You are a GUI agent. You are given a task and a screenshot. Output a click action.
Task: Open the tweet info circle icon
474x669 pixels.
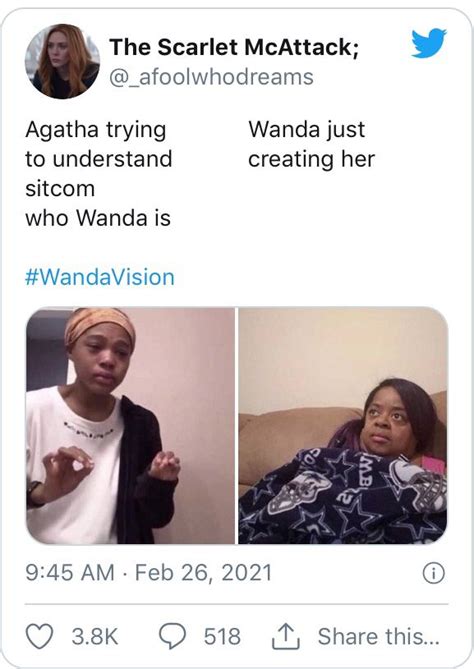(x=433, y=573)
